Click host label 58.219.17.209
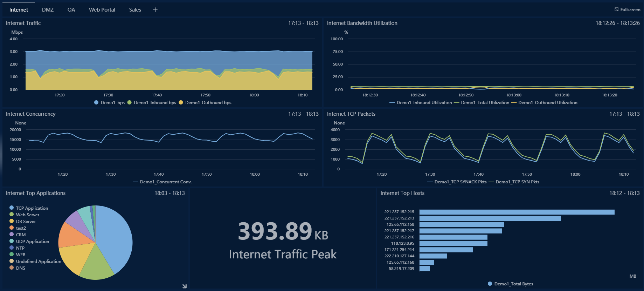 click(x=401, y=269)
